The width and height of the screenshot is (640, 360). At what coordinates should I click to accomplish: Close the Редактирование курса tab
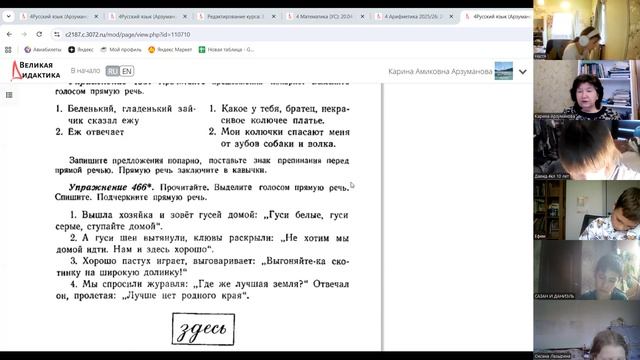(x=273, y=17)
